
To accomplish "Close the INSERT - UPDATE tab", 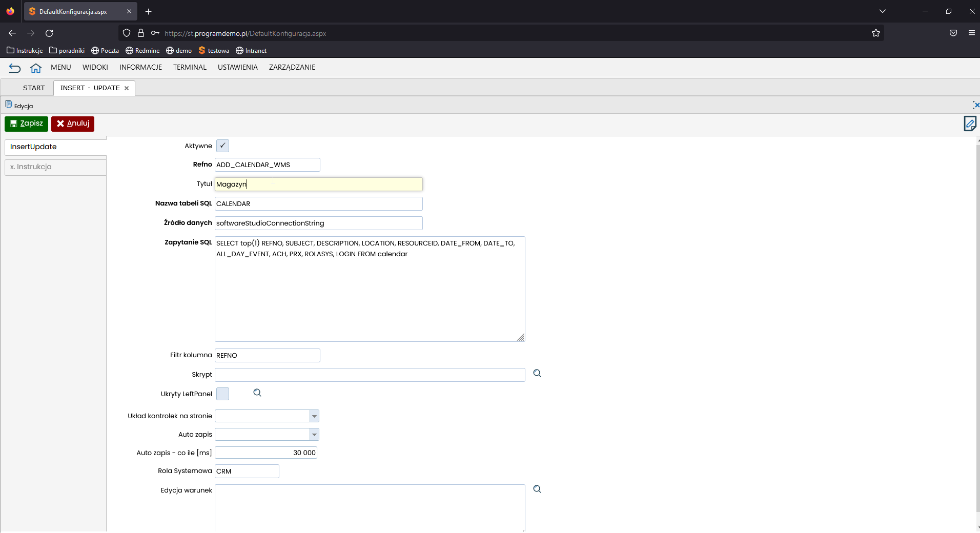I will pos(127,88).
